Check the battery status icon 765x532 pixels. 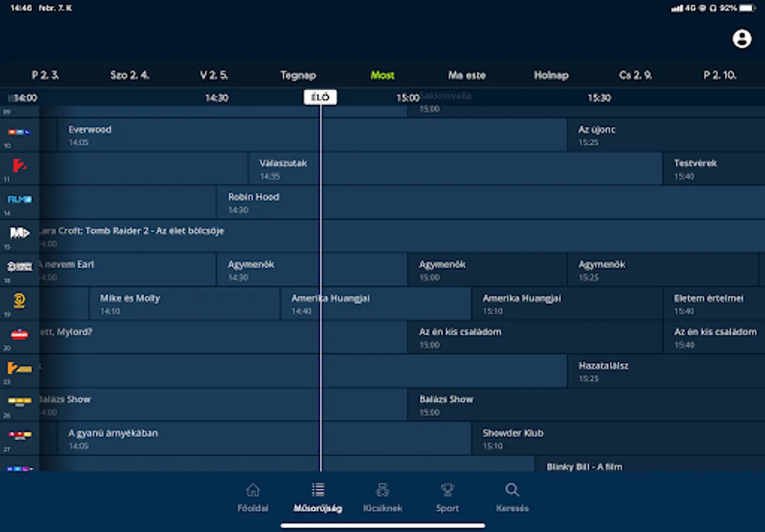click(747, 8)
